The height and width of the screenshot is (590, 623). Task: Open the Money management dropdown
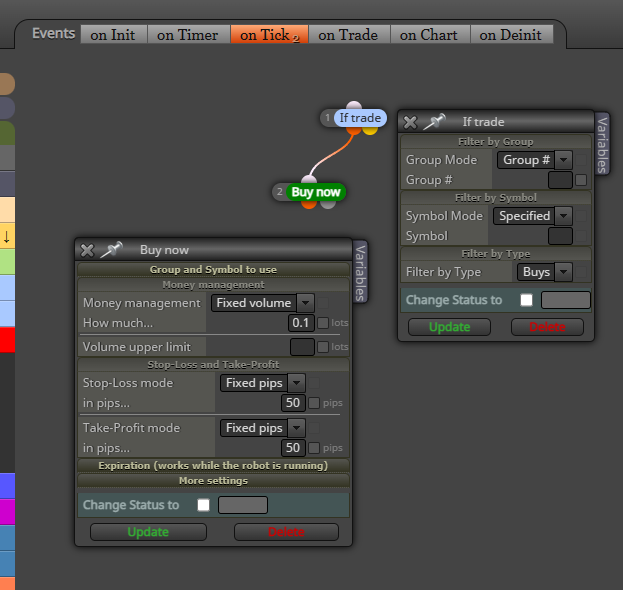262,303
